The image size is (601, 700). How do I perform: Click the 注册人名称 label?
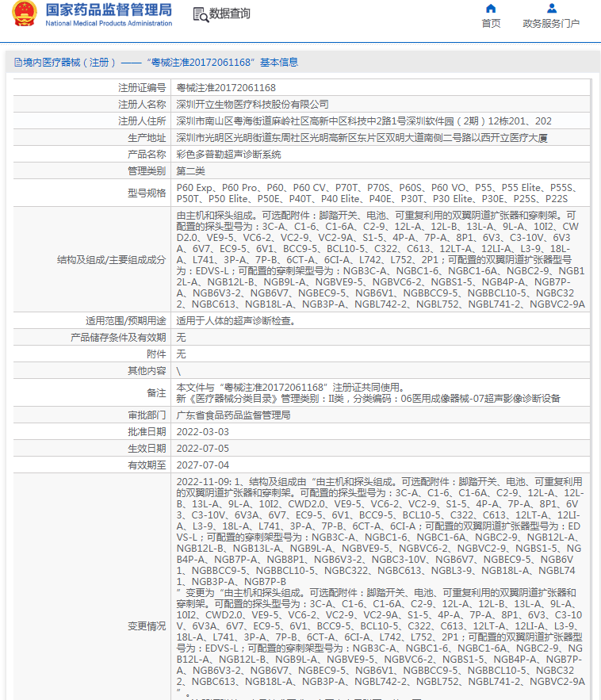[142, 105]
